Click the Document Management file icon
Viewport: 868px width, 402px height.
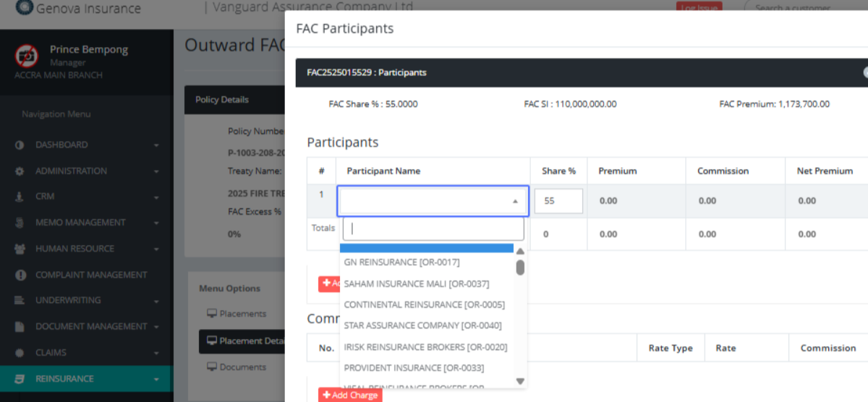click(20, 327)
